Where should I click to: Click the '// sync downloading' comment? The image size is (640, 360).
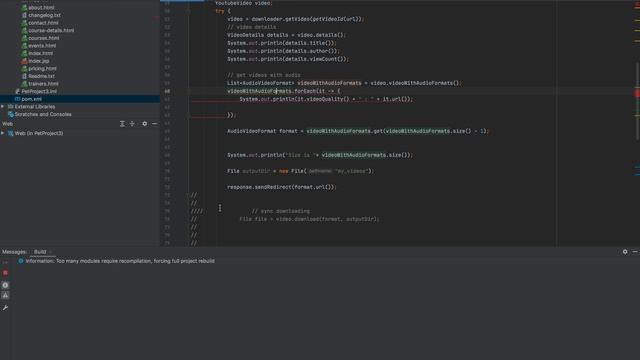280,211
